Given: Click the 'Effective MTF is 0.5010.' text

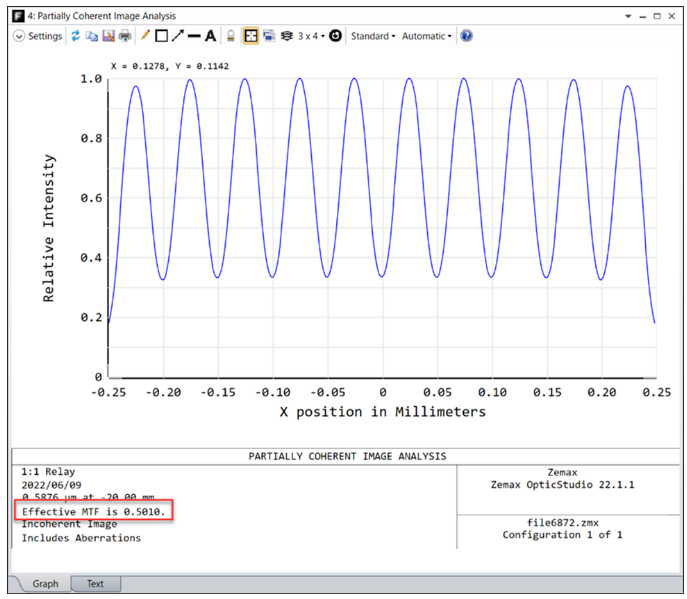Looking at the screenshot, I should [94, 511].
